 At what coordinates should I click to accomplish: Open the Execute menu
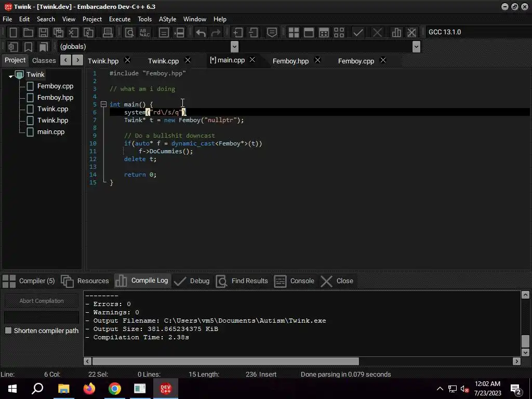[x=119, y=19]
